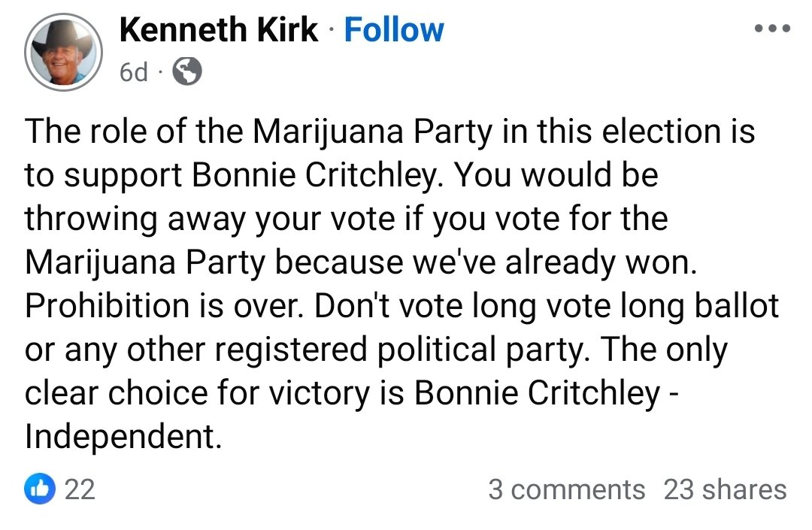Viewport: 812px width, 530px height.
Task: Open the cowboy hat profile picture
Action: pyautogui.click(x=63, y=52)
